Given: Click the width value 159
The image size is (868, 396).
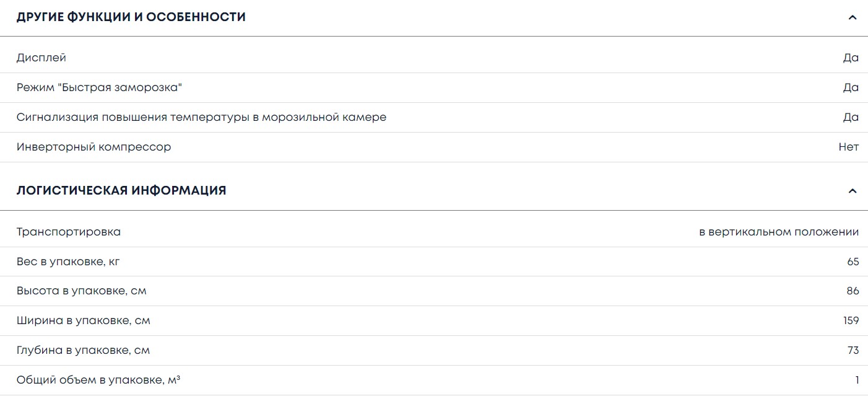Looking at the screenshot, I should [851, 320].
